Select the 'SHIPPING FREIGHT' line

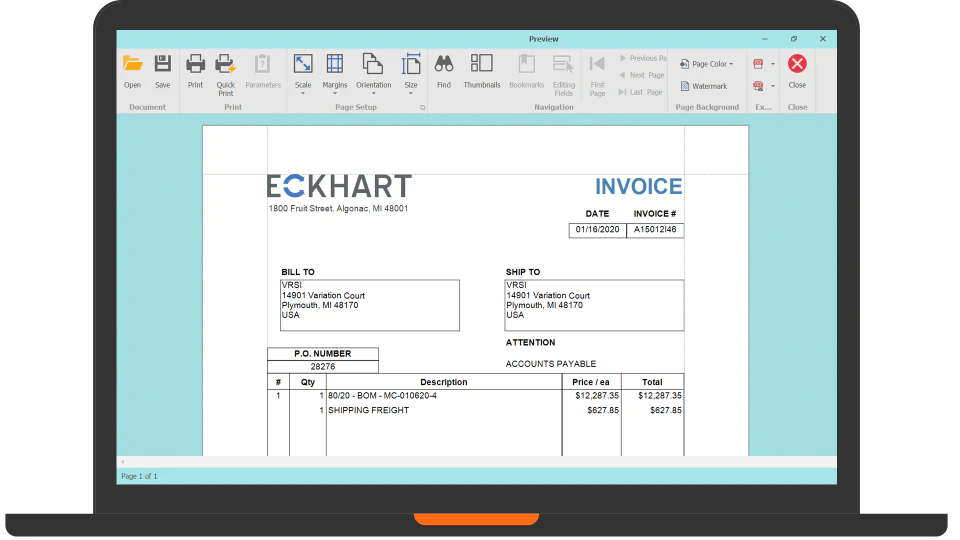(x=369, y=411)
